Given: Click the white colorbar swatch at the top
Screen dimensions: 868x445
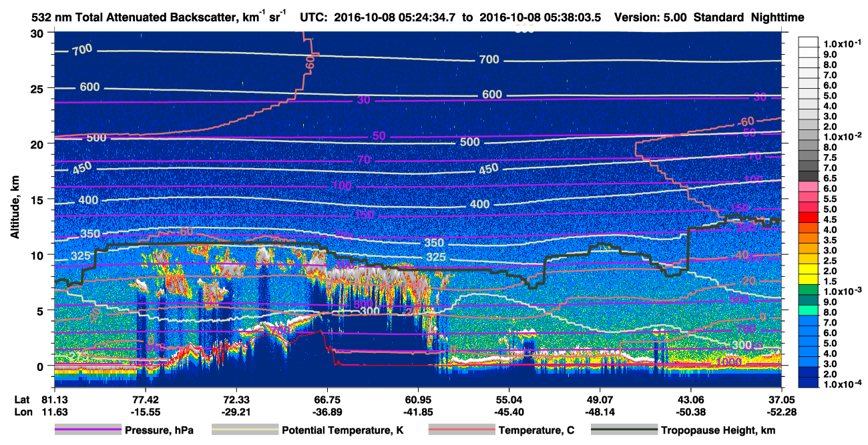Looking at the screenshot, I should point(809,41).
